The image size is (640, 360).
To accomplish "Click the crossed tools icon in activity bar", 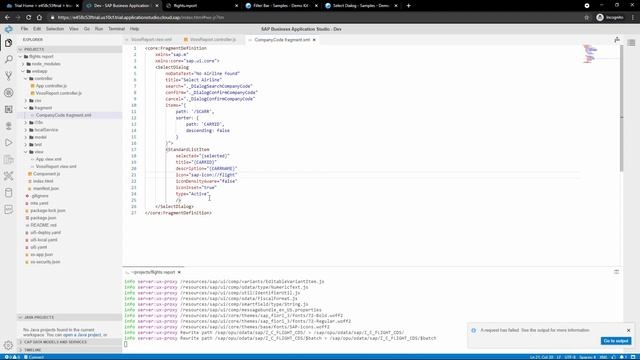I will point(9,176).
